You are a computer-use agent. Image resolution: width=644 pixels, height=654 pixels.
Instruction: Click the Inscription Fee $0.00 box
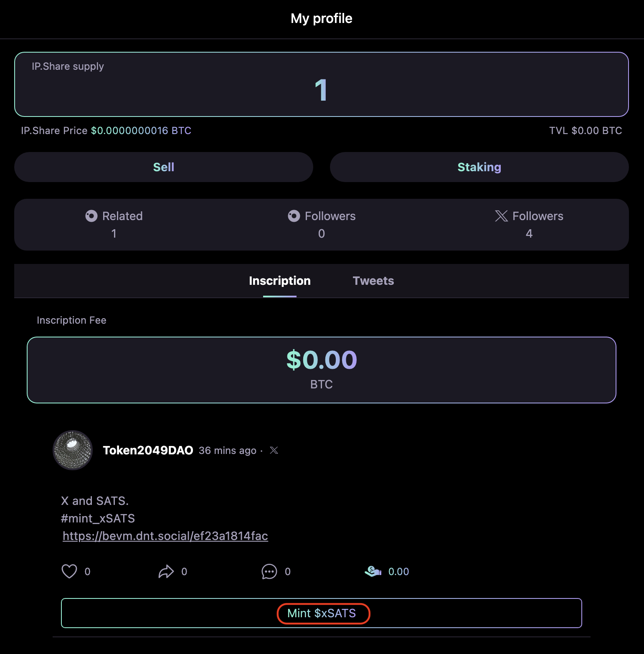[x=322, y=370]
